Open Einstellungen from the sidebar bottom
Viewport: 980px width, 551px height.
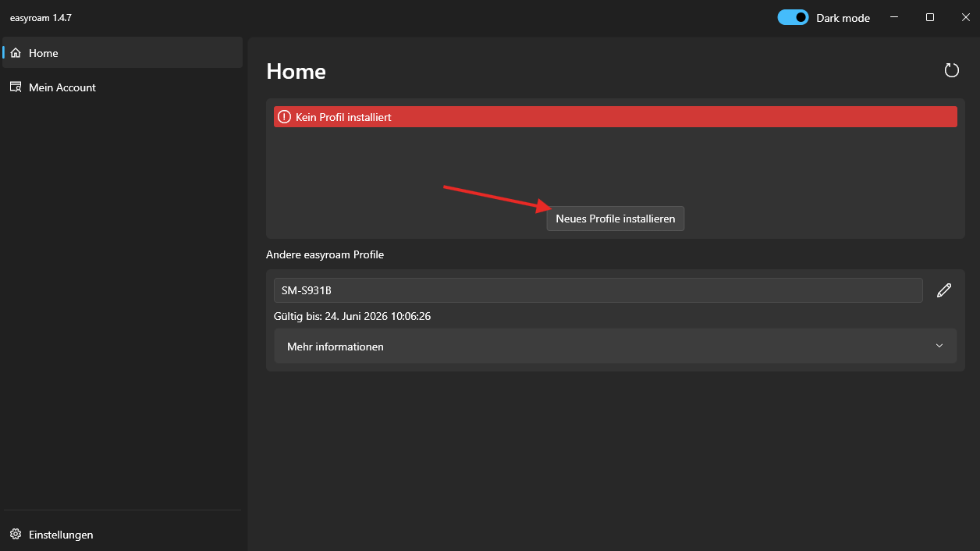[x=61, y=535]
